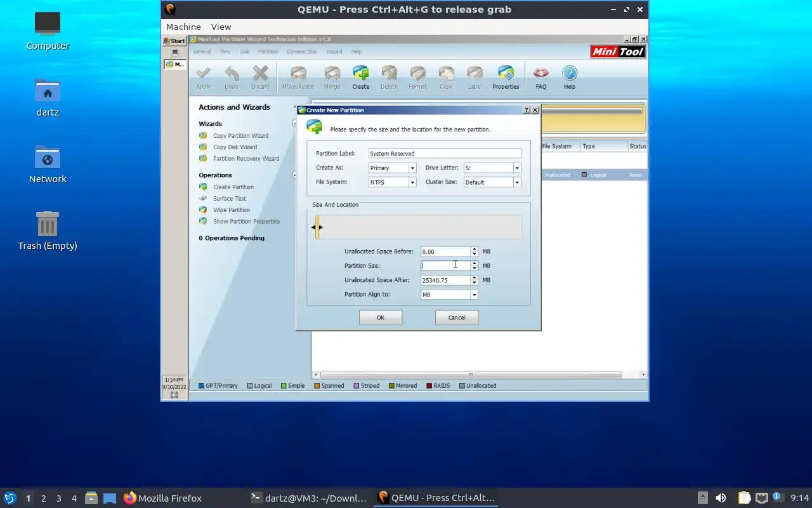Open the Help question-mark toolbar icon
The width and height of the screenshot is (812, 508).
pyautogui.click(x=570, y=78)
